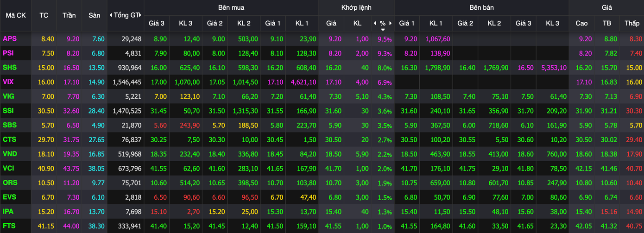This screenshot has width=644, height=233.
Task: Click sell volume 1,067,60 in APS row
Action: [437, 39]
